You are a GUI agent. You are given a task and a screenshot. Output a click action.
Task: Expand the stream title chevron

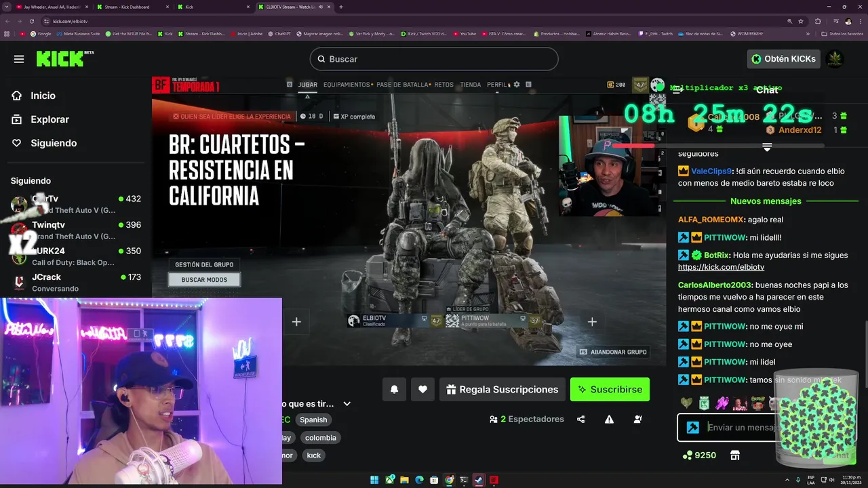pos(347,403)
